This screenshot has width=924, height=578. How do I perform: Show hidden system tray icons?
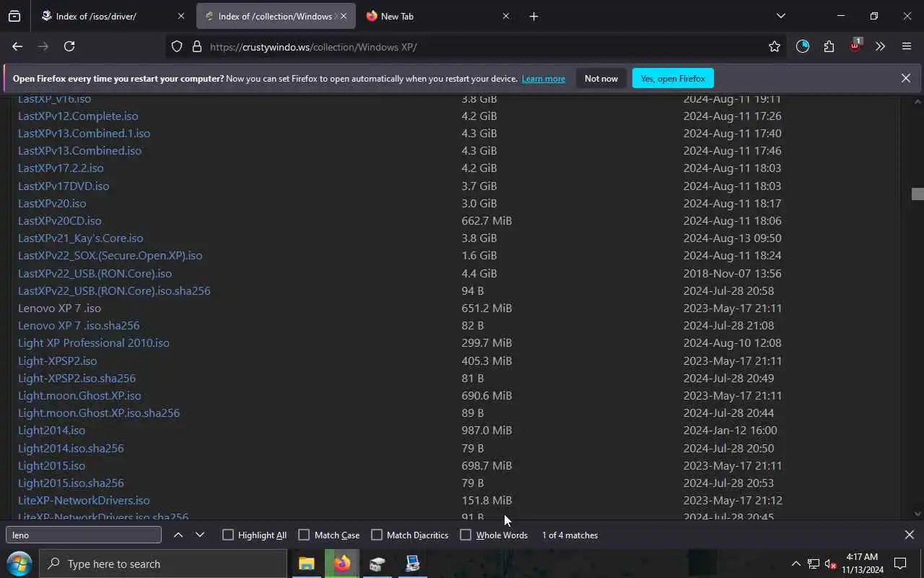coord(796,564)
